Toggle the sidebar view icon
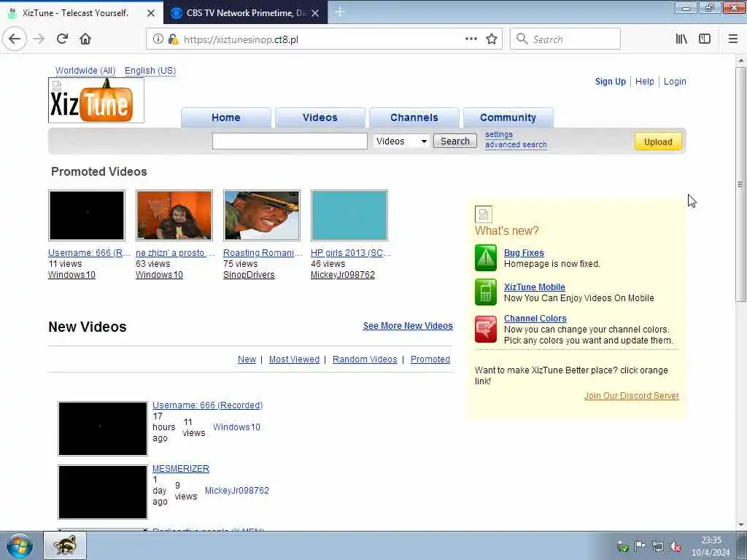 (705, 39)
